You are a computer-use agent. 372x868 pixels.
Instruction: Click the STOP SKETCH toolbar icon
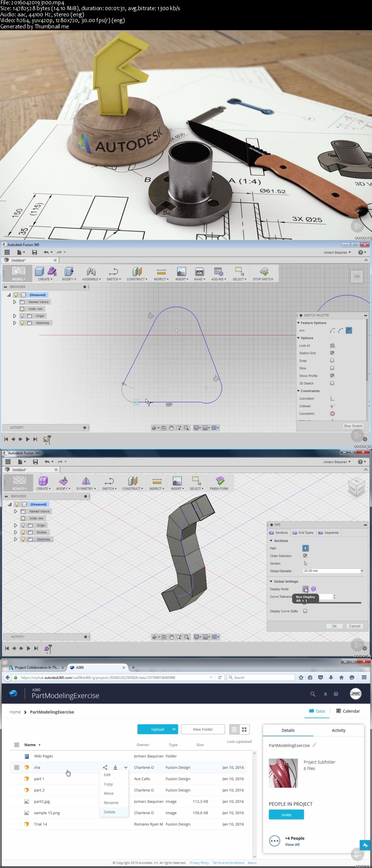tap(264, 272)
